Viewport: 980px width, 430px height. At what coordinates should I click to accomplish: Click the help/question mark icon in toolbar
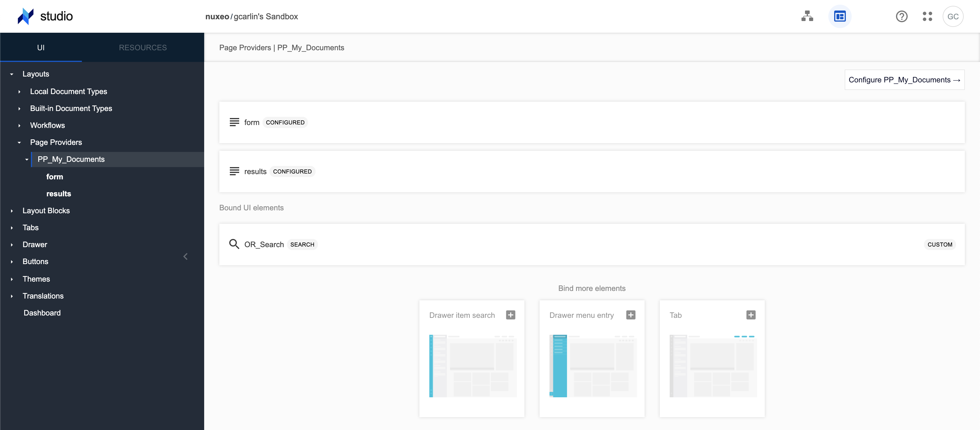pos(902,16)
